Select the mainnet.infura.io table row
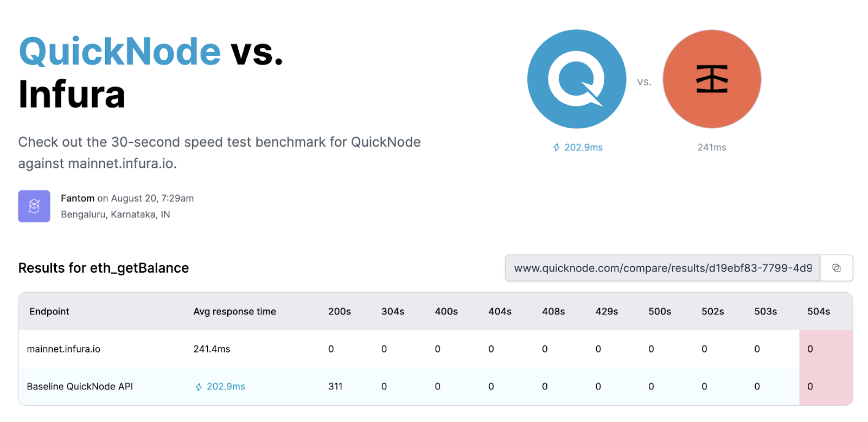The image size is (868, 422). click(x=436, y=349)
